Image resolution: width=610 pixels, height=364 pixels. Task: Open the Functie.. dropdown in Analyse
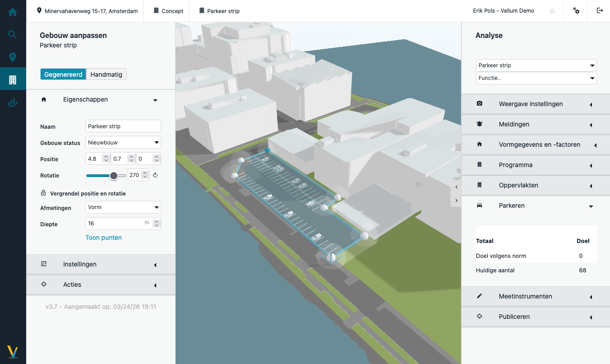pyautogui.click(x=536, y=78)
